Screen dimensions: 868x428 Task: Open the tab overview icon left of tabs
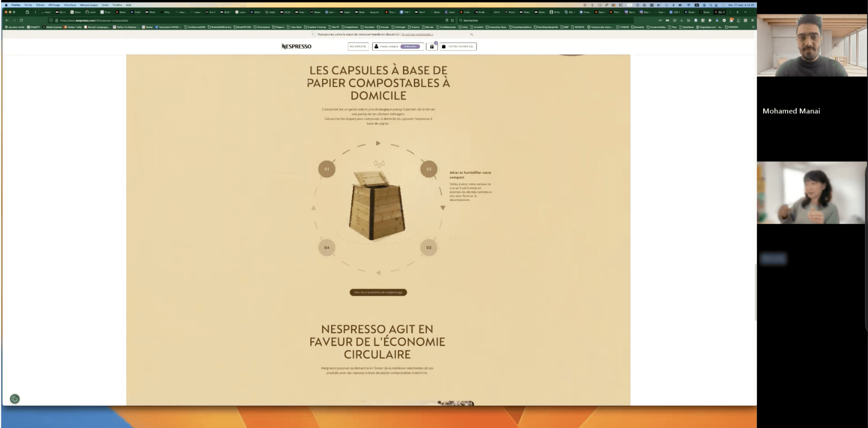[27, 12]
